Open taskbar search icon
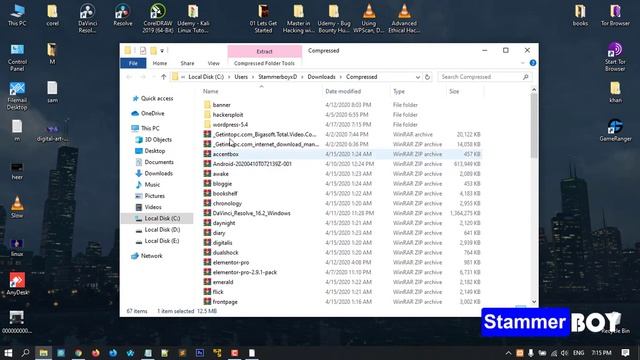This screenshot has height=360, width=640. (x=25, y=353)
